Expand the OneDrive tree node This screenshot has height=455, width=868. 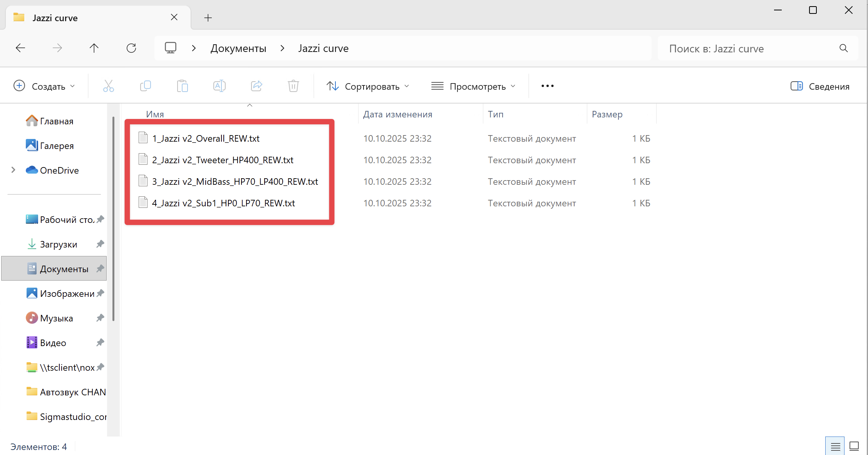coord(13,170)
